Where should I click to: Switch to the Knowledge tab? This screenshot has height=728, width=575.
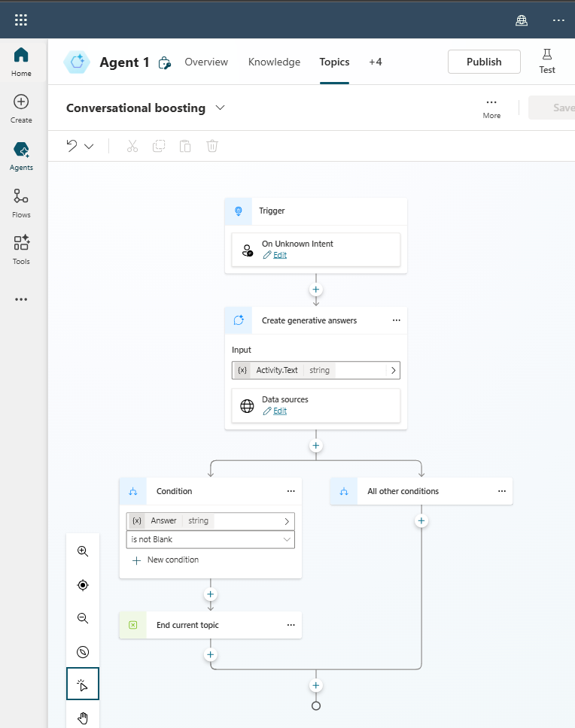(x=274, y=62)
